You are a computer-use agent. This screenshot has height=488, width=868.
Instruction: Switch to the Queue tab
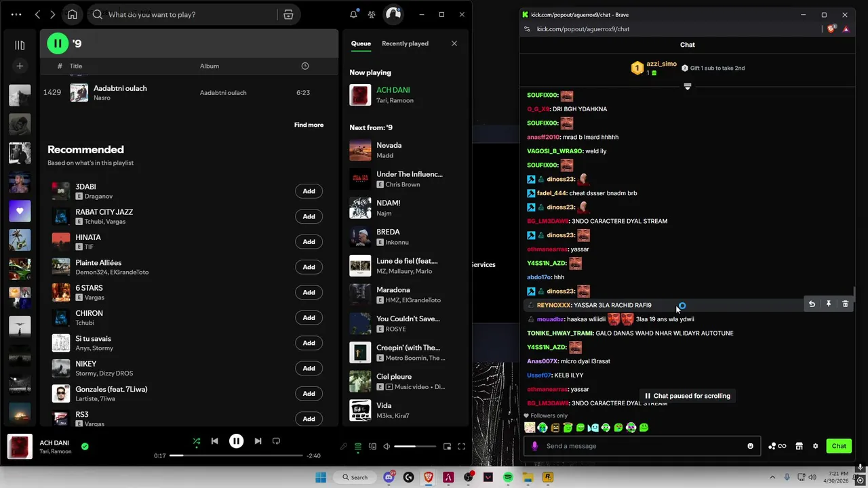tap(361, 43)
